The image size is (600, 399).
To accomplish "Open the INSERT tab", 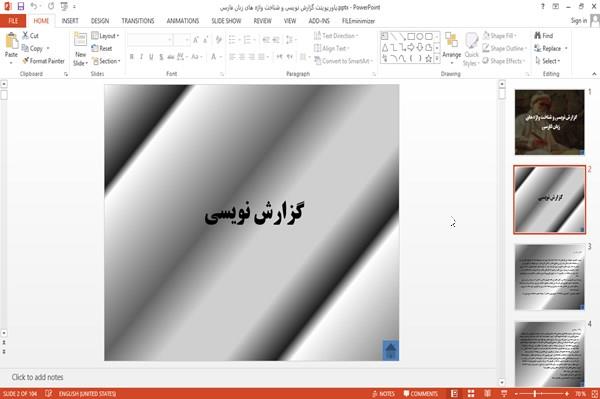I will click(70, 21).
